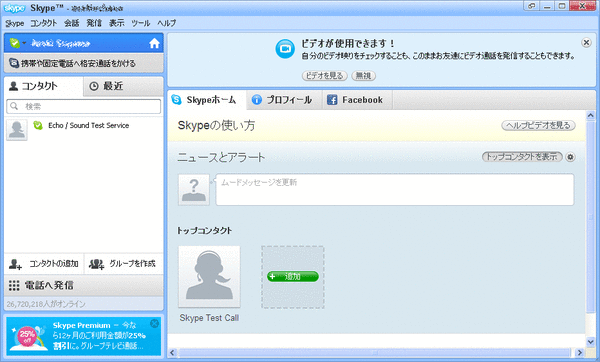Click the ニュースとアラート heading
This screenshot has width=600, height=362.
click(221, 157)
